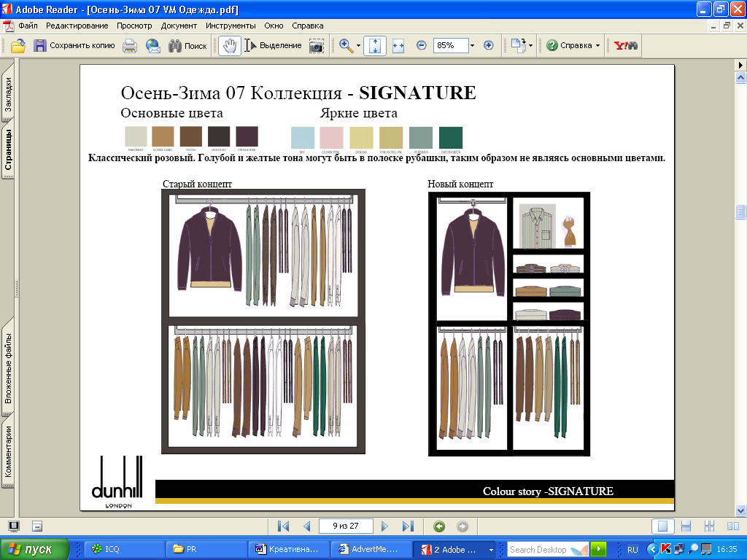Open the Окно menu

click(x=274, y=26)
